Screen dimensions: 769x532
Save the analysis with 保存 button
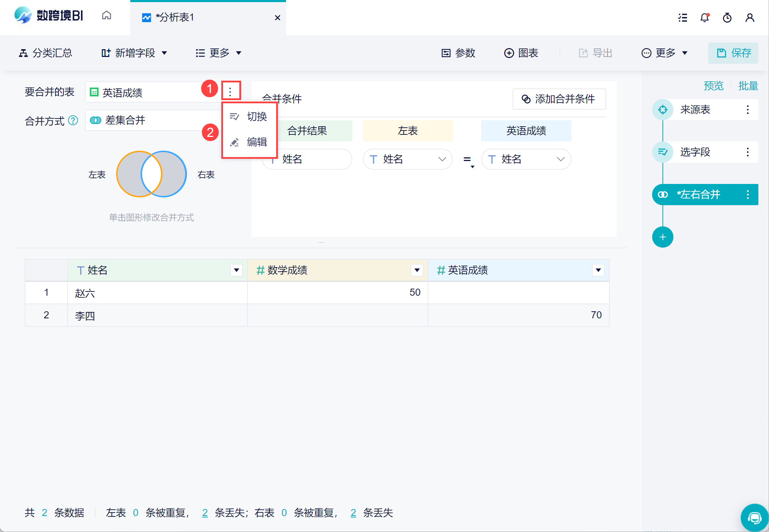(x=733, y=53)
